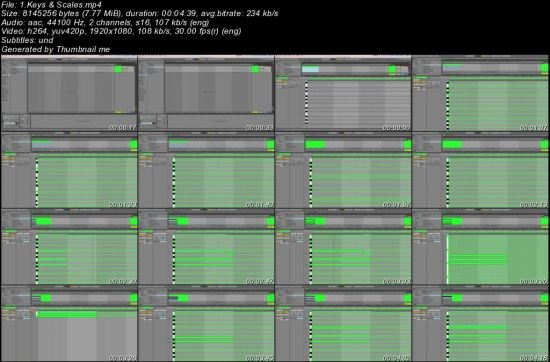Open the thumbnail stamped 00:00:50
The image size is (550, 362).
click(343, 93)
